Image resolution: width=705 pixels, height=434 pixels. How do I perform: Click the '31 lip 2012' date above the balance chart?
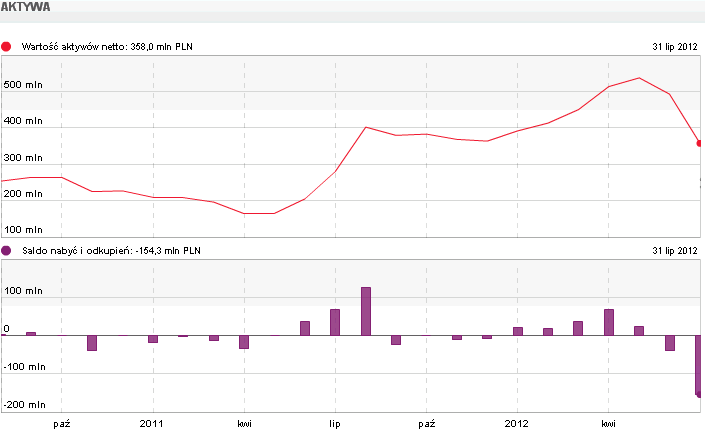[x=673, y=251]
